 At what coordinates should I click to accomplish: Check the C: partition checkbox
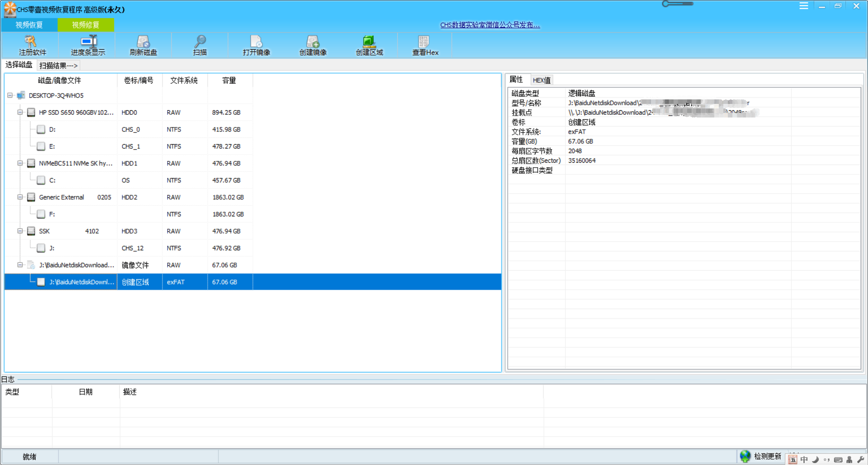(x=41, y=180)
